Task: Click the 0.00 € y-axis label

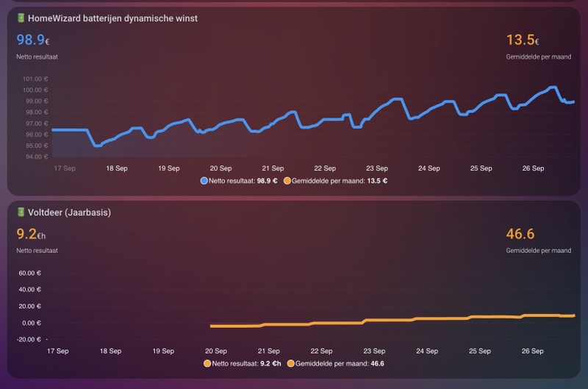Action: tap(32, 323)
